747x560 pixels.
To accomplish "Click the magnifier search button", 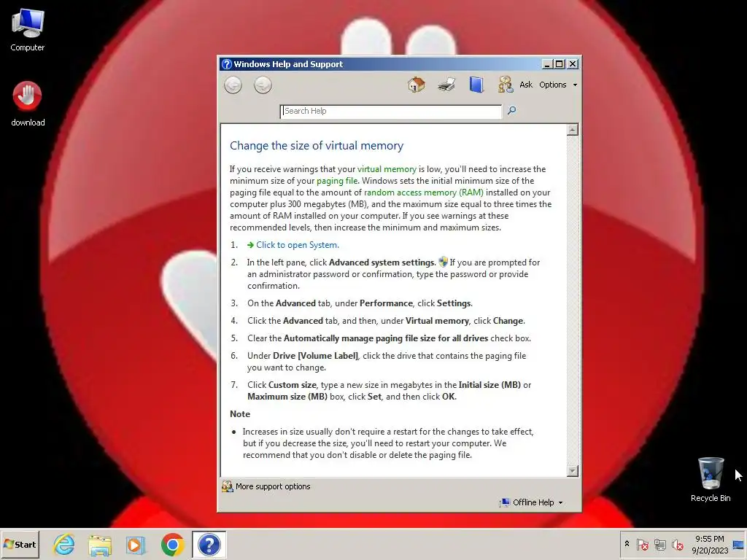I will pyautogui.click(x=511, y=111).
